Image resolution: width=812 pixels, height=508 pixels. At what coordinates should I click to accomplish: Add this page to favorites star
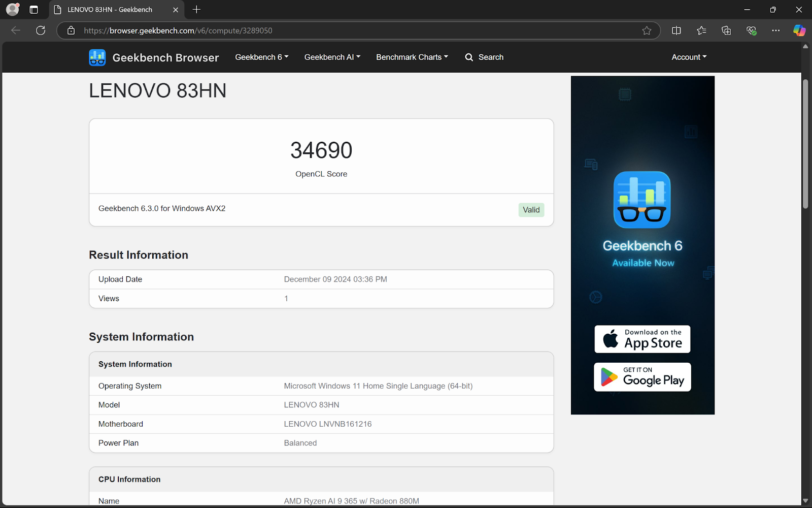647,30
